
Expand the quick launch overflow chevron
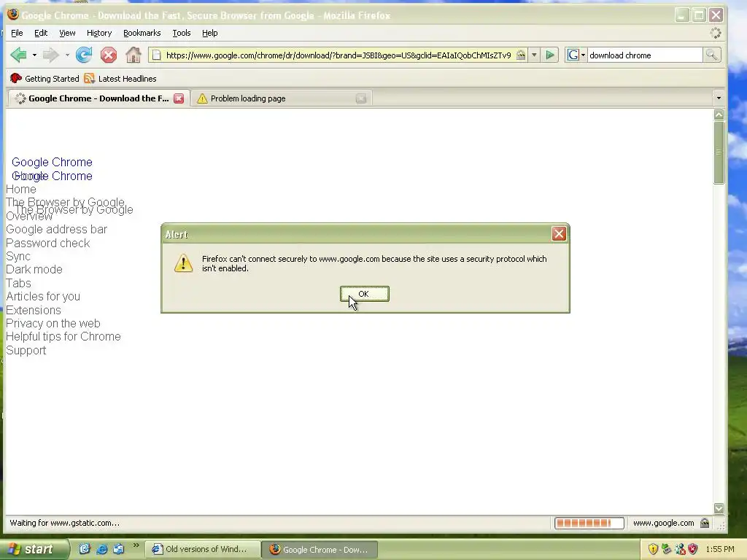136,545
